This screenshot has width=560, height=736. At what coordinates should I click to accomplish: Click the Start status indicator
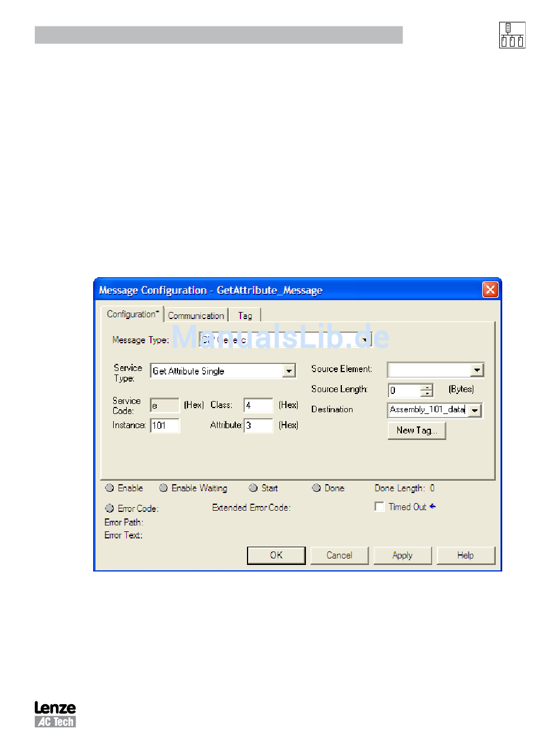(x=253, y=488)
